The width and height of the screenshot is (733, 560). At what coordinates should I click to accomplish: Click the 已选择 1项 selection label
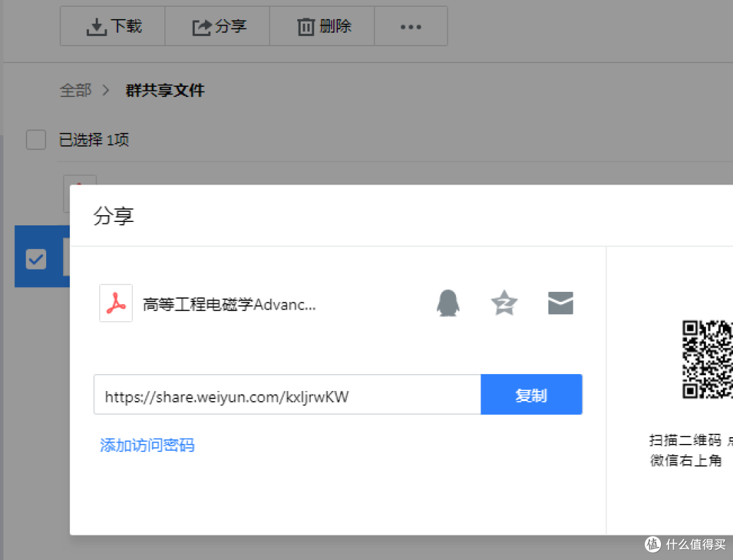click(x=94, y=140)
